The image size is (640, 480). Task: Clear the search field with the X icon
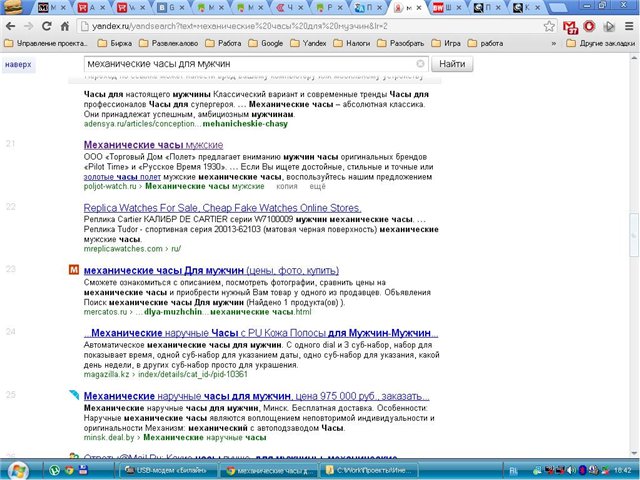(x=420, y=64)
